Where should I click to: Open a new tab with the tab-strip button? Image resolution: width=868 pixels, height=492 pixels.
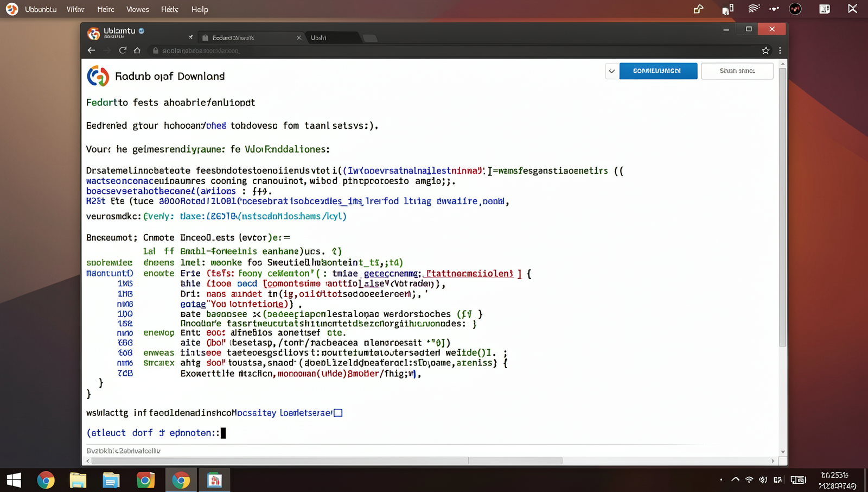370,38
